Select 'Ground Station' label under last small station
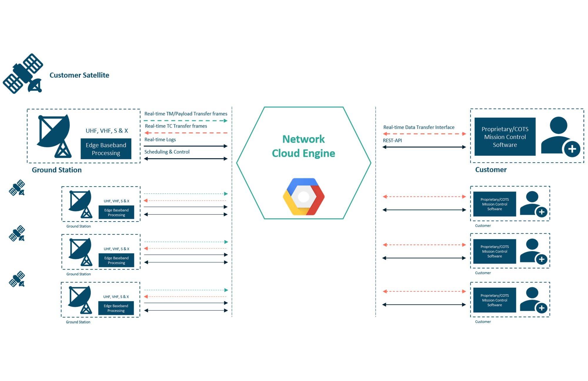 [78, 322]
